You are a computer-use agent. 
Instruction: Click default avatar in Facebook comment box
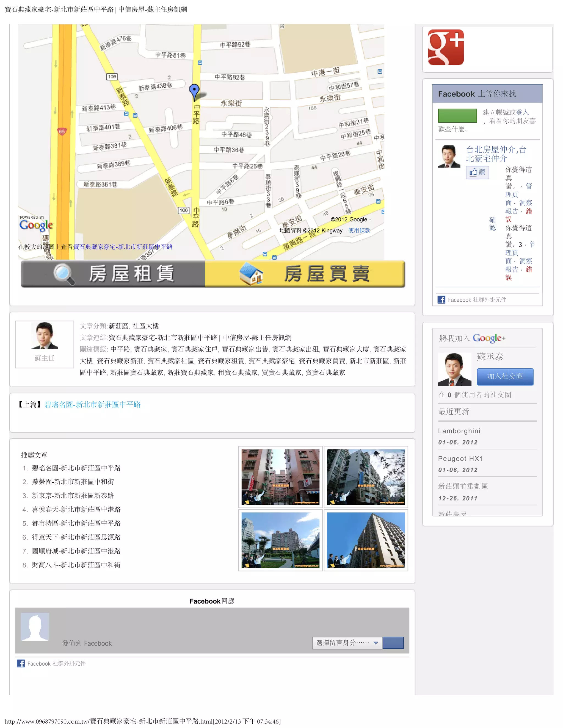[x=35, y=627]
